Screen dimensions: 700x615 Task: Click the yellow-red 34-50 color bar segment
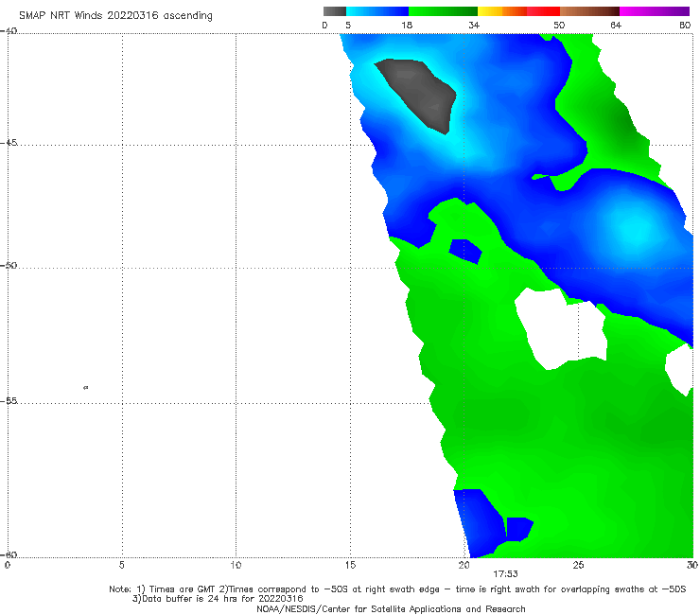(x=518, y=11)
